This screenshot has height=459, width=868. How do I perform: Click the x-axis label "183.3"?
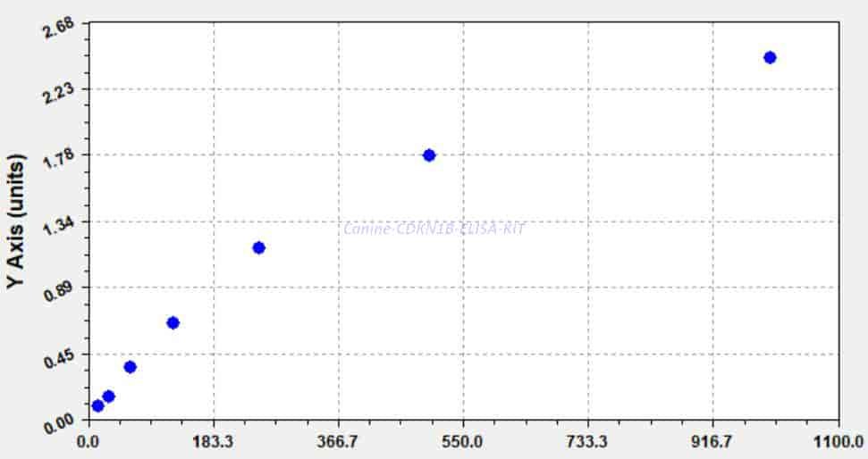(214, 442)
